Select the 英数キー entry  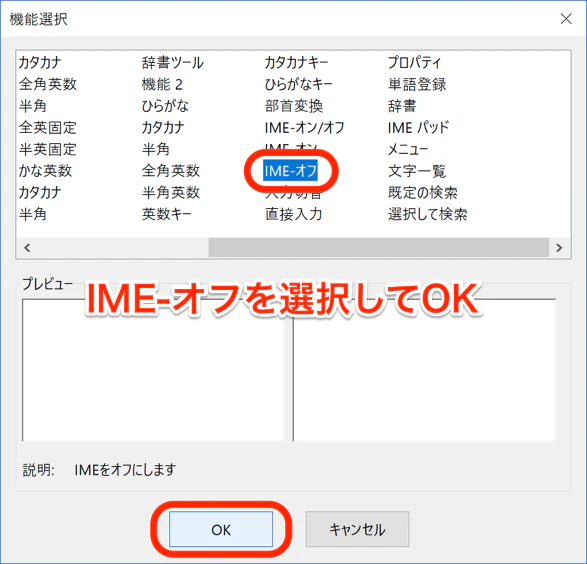click(x=167, y=214)
